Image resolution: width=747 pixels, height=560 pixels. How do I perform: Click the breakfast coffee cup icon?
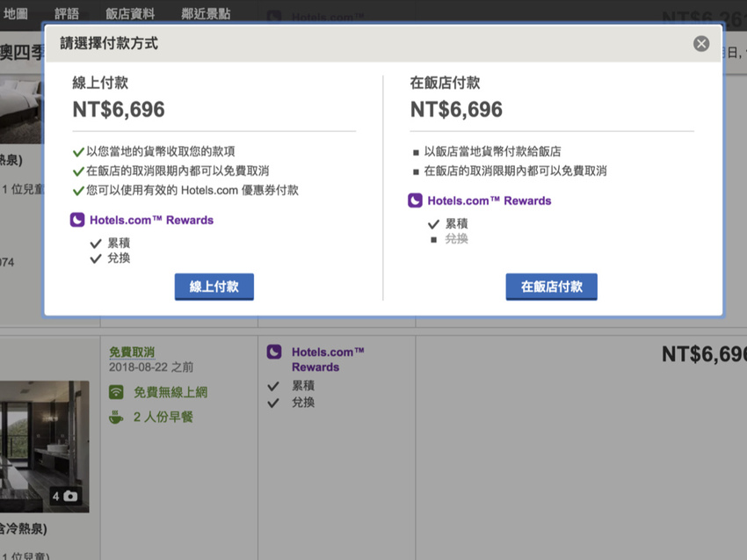[x=116, y=418]
